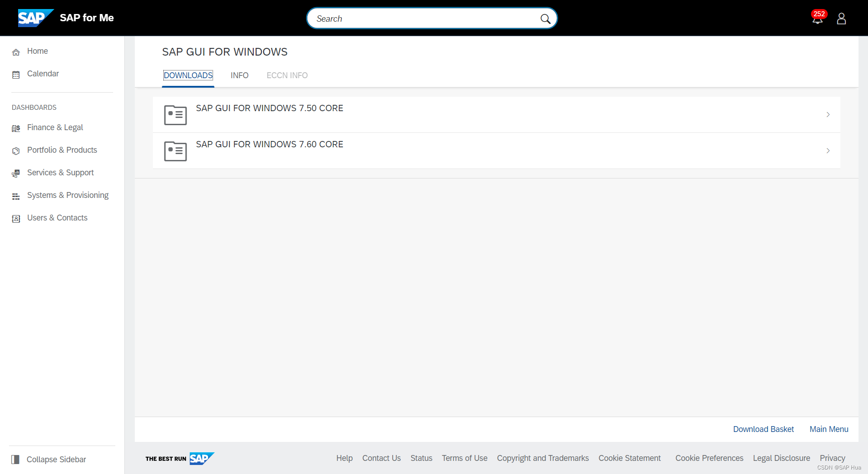Open Calendar from the sidebar
The image size is (868, 474).
pos(43,74)
